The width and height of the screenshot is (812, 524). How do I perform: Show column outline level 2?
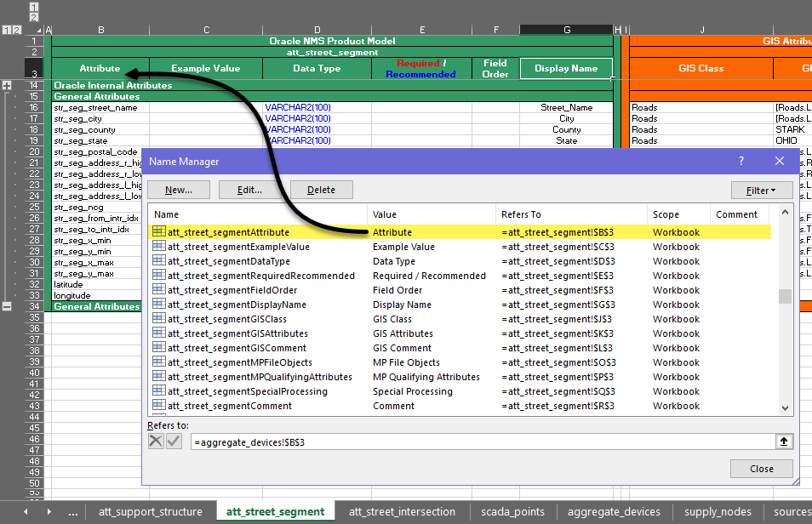[34, 17]
